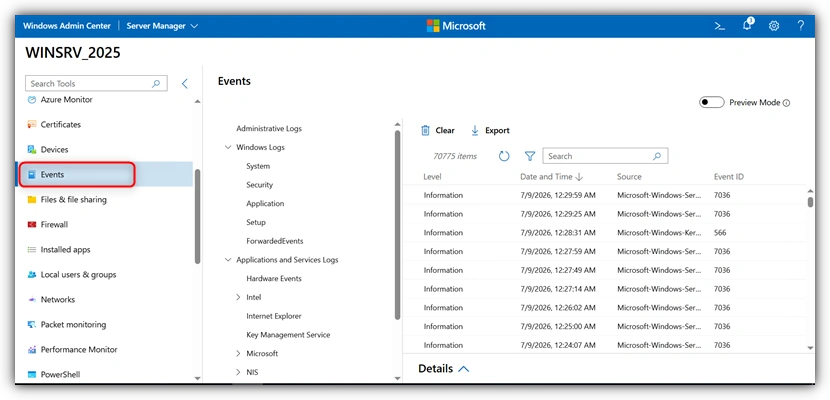Select the Security log
This screenshot has height=400, width=830.
(259, 185)
